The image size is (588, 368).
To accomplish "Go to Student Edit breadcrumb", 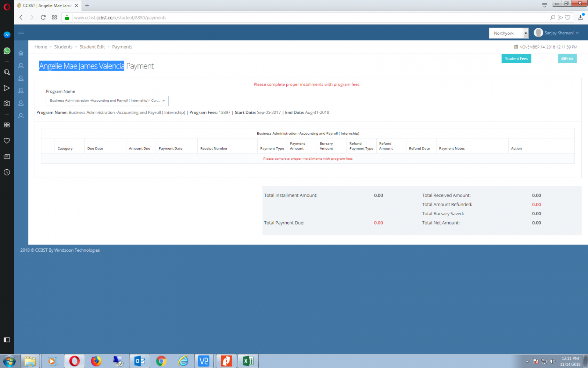I will (x=92, y=47).
